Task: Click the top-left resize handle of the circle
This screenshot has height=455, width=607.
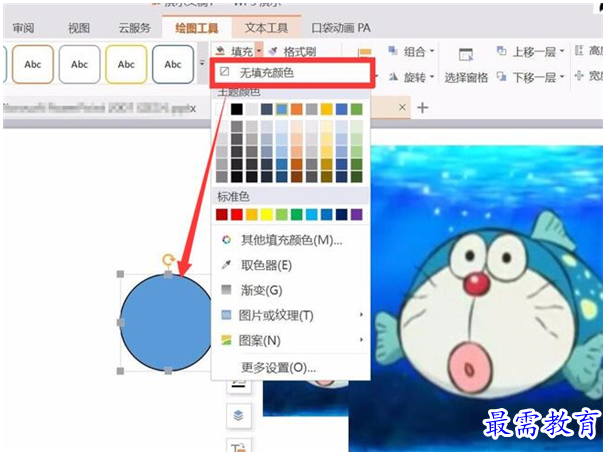Action: tap(120, 274)
